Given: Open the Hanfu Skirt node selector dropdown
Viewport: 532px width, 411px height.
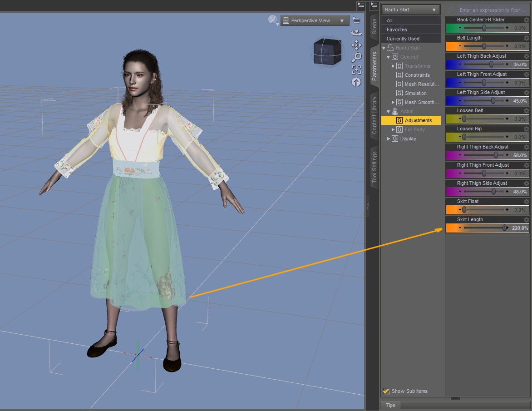Looking at the screenshot, I should point(411,10).
